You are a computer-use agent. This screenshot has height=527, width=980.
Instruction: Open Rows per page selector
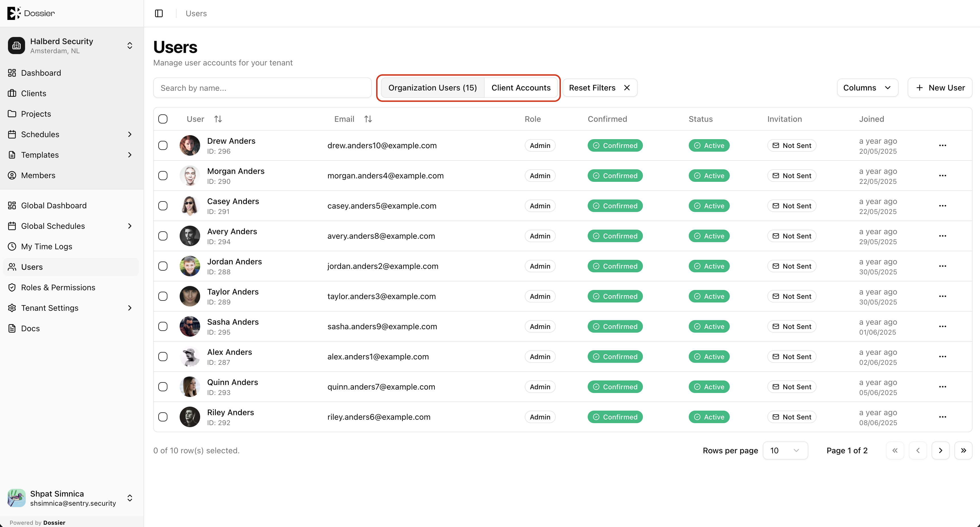[x=785, y=450]
